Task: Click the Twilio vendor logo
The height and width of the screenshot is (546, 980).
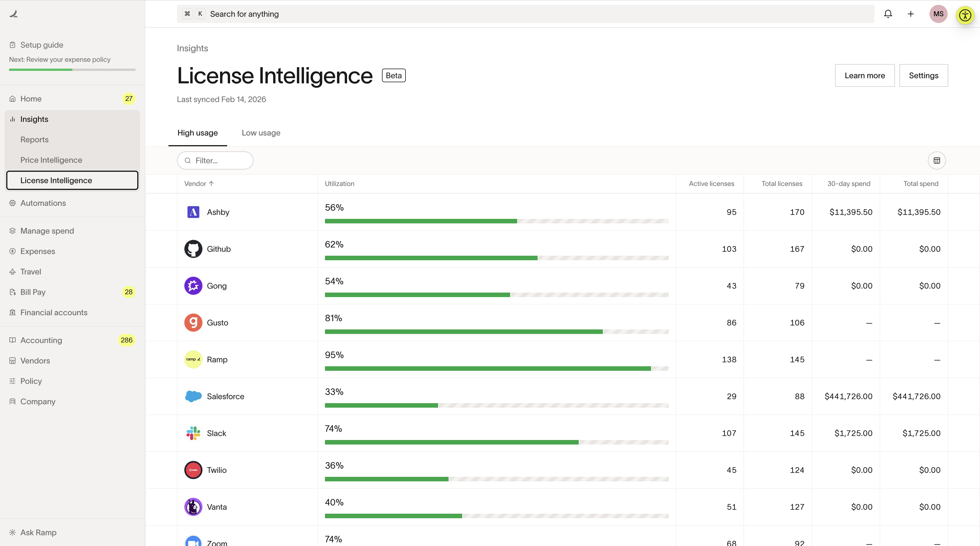Action: click(193, 470)
